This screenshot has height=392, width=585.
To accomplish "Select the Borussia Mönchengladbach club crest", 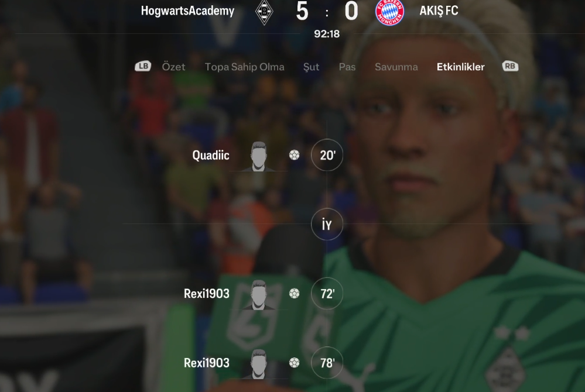I will tap(264, 12).
